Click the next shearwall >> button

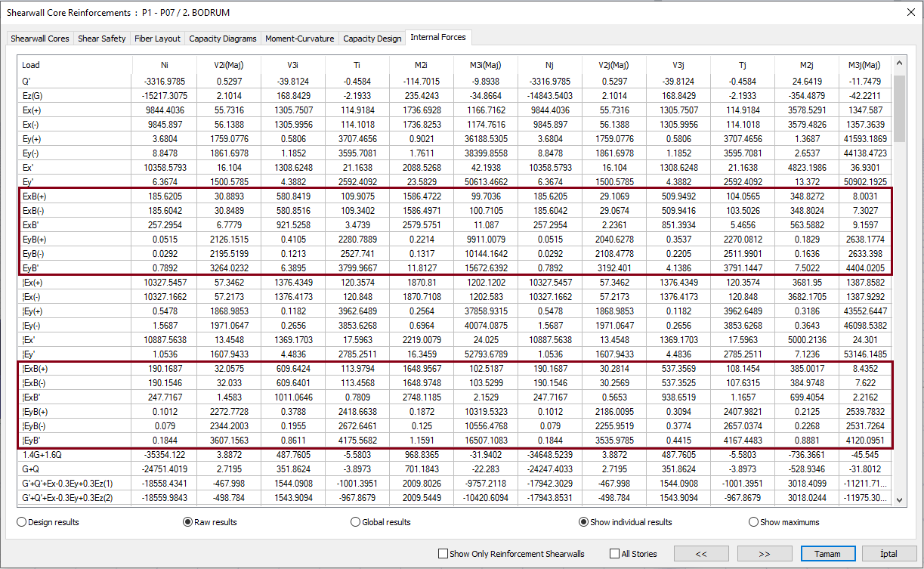click(x=765, y=554)
